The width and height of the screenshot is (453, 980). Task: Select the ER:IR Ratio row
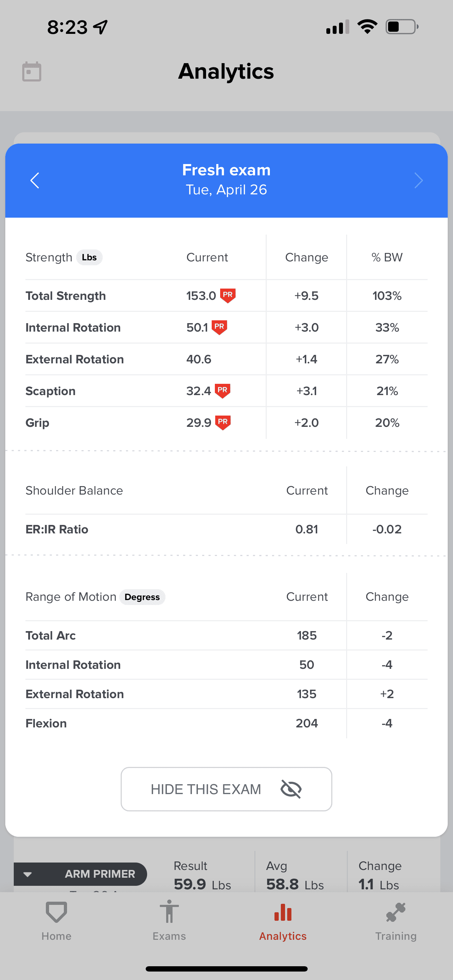click(x=226, y=529)
